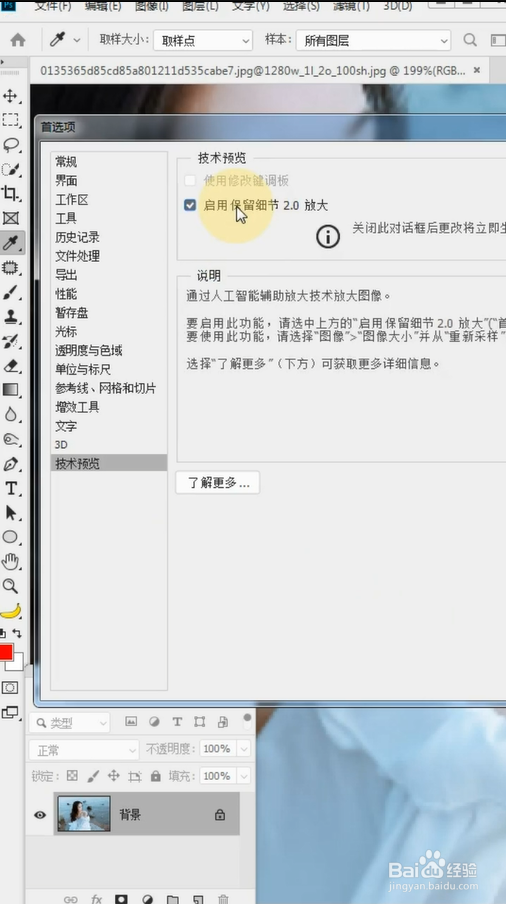506x904 pixels.
Task: Select the Move tool
Action: click(x=10, y=96)
